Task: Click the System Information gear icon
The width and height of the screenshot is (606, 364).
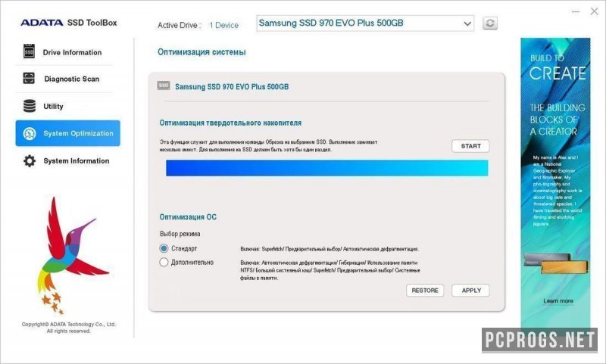Action: tap(30, 160)
